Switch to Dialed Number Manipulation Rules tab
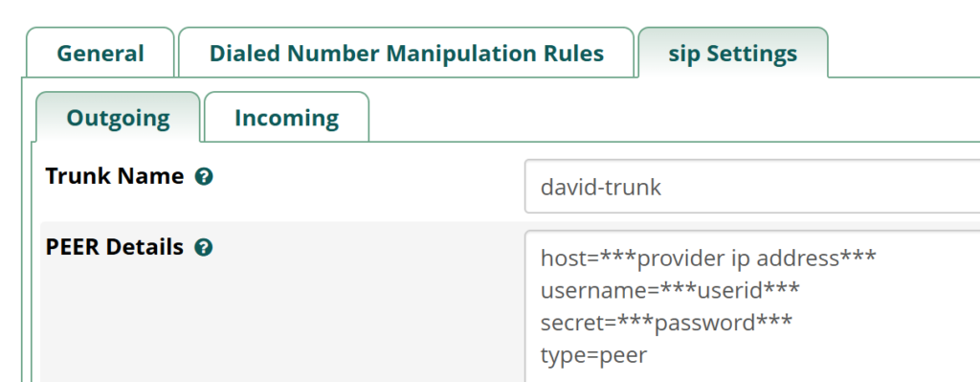The width and height of the screenshot is (980, 382). click(x=406, y=53)
